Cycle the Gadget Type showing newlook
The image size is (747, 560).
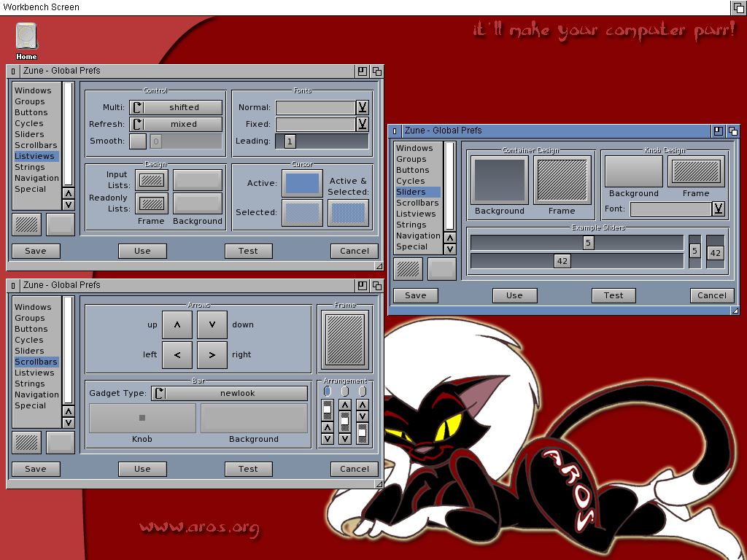230,393
